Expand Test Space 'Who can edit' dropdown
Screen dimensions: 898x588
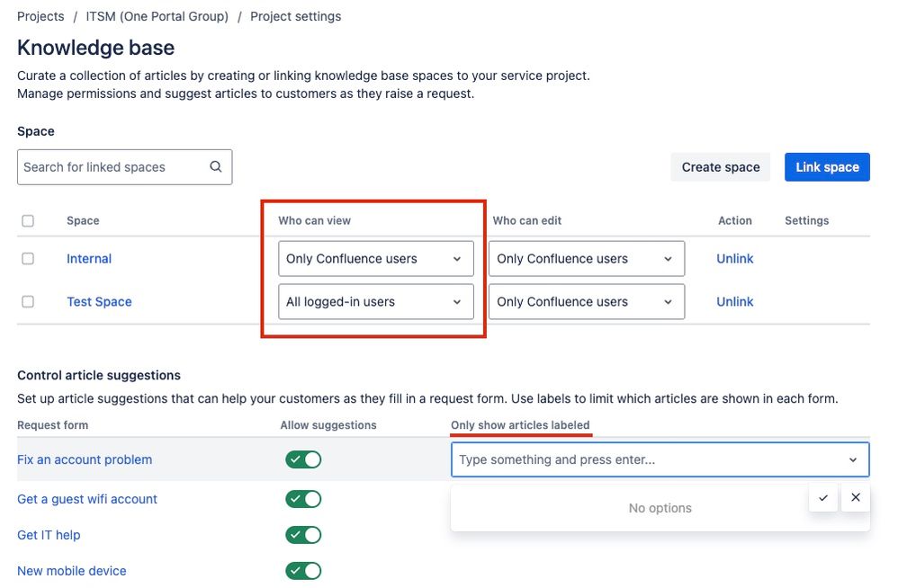click(586, 302)
